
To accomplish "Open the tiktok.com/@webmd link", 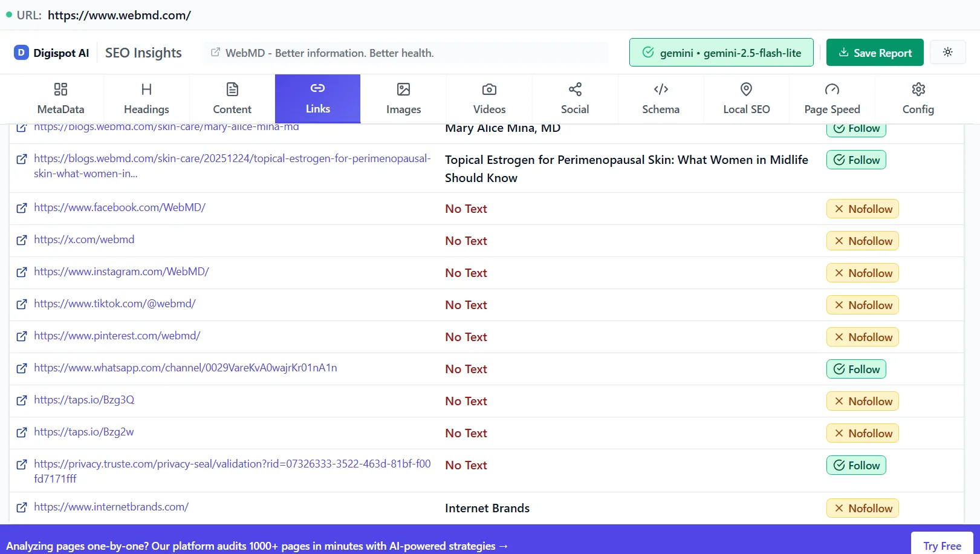I will 115,304.
